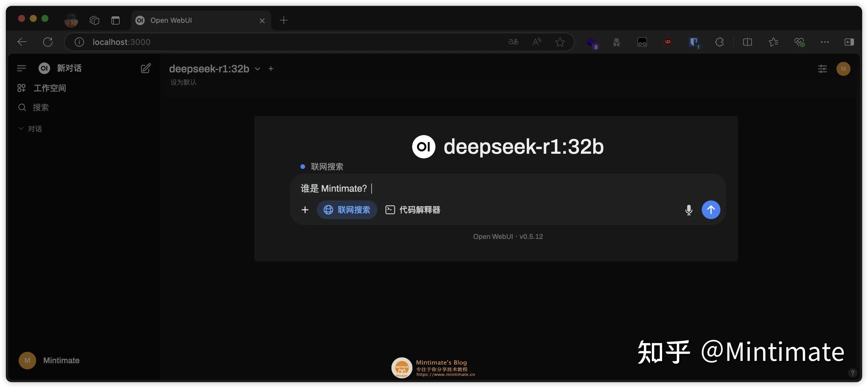
Task: Start a new chat with the pencil icon
Action: tap(146, 68)
